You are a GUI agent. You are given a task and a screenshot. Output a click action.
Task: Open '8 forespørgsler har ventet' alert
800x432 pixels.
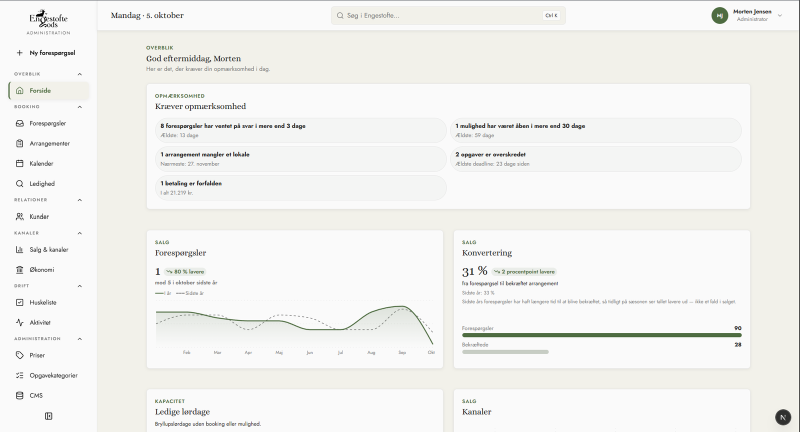[x=301, y=130]
